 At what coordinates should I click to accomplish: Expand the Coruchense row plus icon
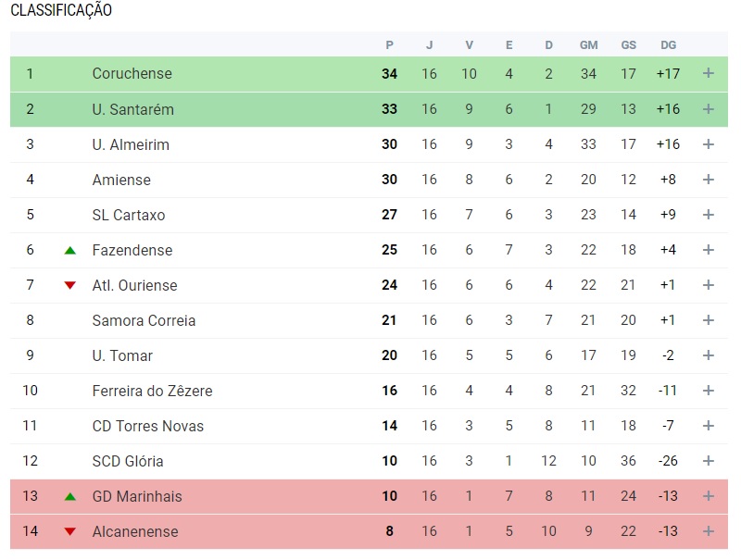coord(708,73)
